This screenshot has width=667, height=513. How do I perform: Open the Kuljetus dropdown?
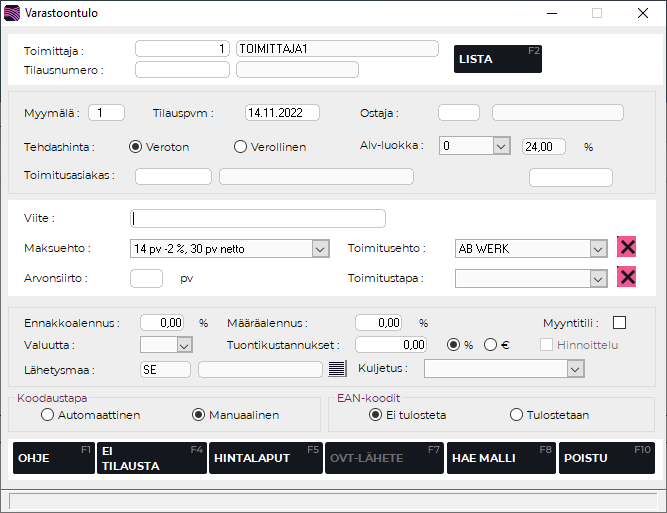click(574, 370)
